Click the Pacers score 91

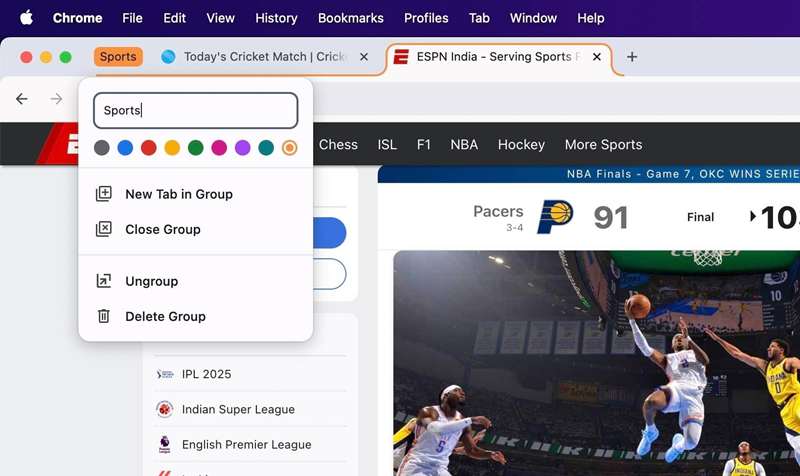coord(611,217)
